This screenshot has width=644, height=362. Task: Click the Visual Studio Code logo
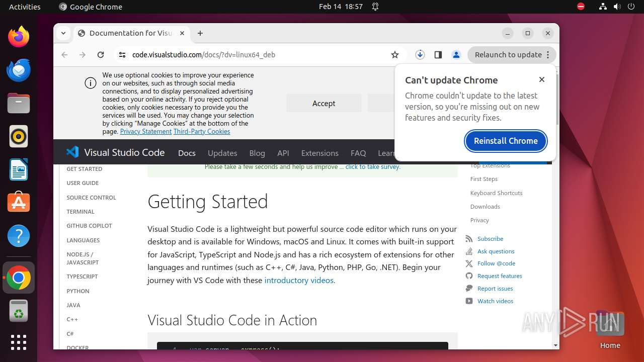pos(115,152)
